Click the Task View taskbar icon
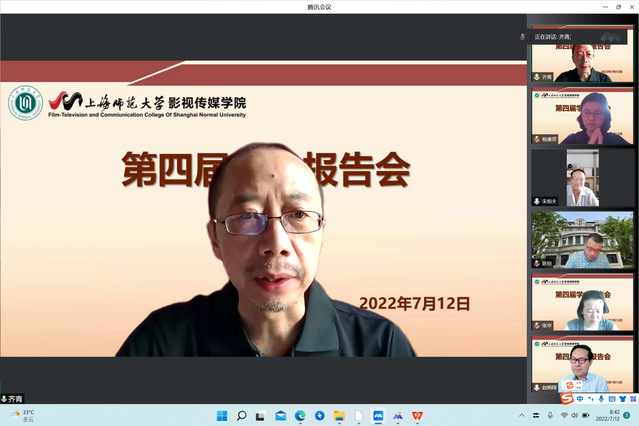The width and height of the screenshot is (639, 426). point(261,415)
